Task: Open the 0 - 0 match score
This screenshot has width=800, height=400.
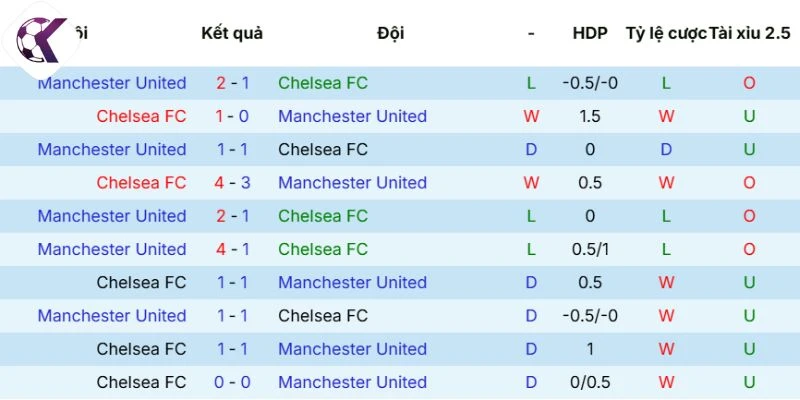Action: (x=232, y=382)
